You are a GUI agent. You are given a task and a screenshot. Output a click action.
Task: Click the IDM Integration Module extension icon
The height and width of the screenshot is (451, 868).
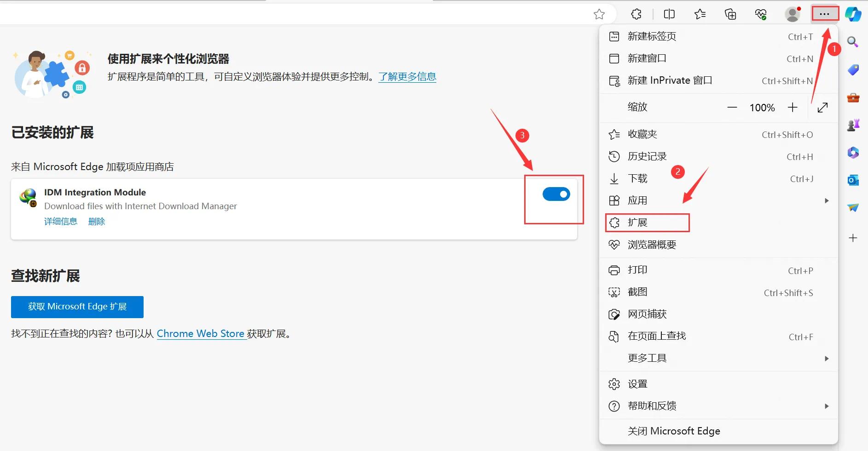(x=29, y=197)
